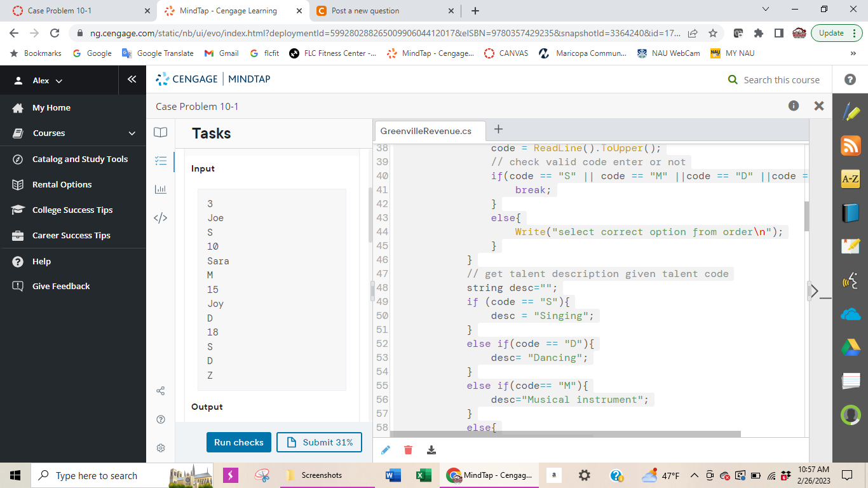The height and width of the screenshot is (488, 868).
Task: Open the Word taskbar icon
Action: coord(393,475)
